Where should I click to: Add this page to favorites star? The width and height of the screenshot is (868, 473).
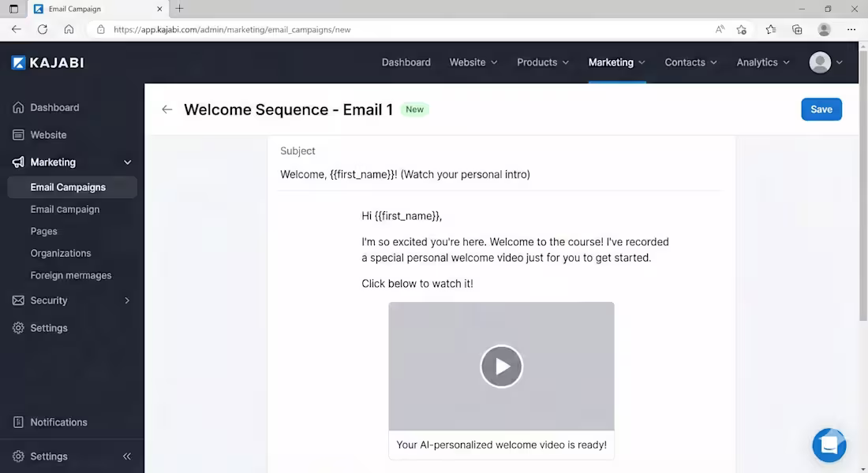742,29
